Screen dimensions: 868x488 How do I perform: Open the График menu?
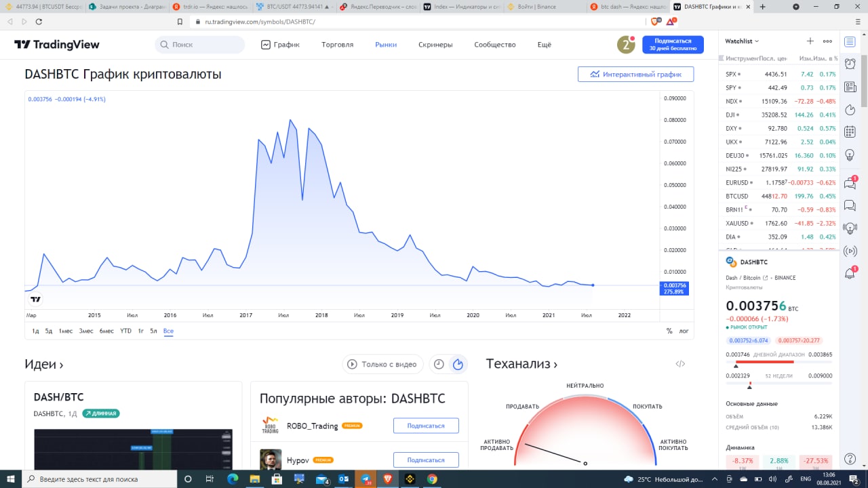280,45
